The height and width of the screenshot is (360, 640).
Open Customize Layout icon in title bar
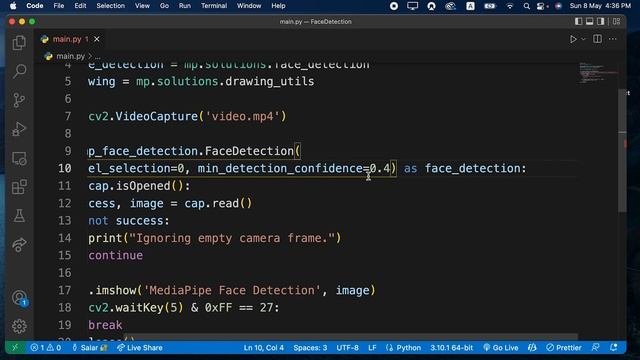pos(616,21)
